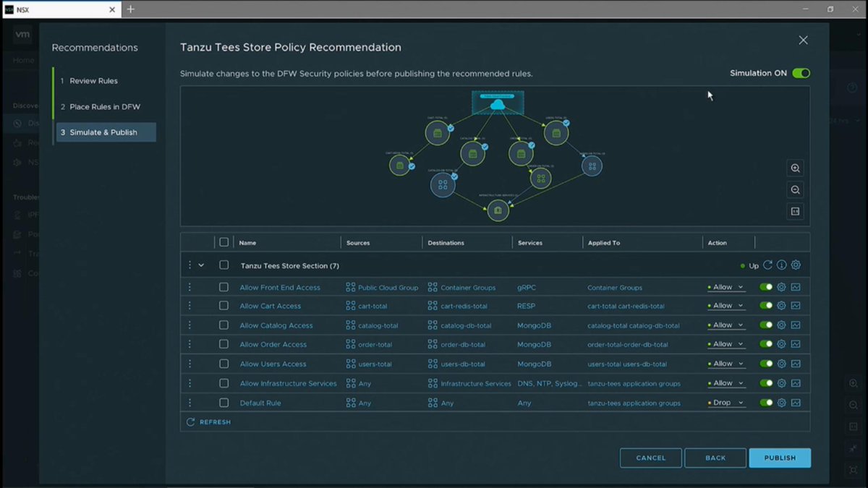Open three-dot menu for Default Rule
Viewport: 868px width, 488px height.
pyautogui.click(x=190, y=403)
